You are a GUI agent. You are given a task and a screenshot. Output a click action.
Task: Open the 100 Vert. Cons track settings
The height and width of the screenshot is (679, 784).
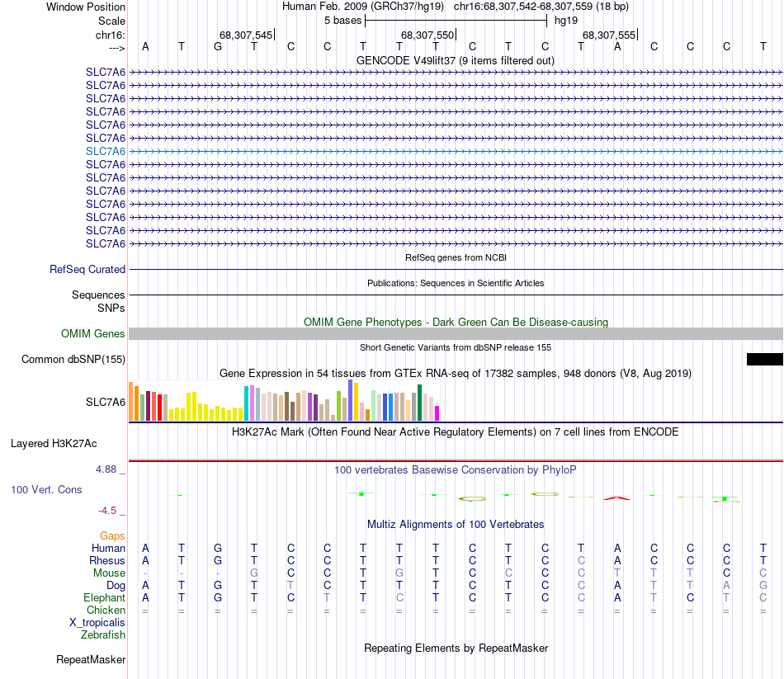[46, 489]
